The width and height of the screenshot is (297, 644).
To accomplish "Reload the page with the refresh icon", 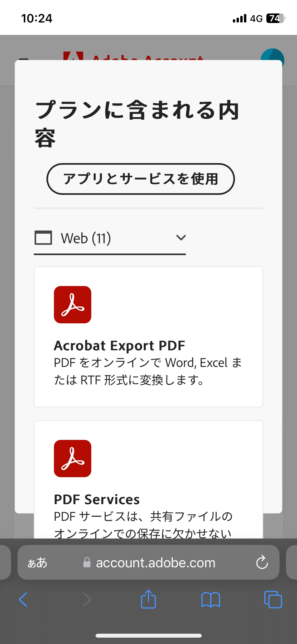I will coord(262,562).
